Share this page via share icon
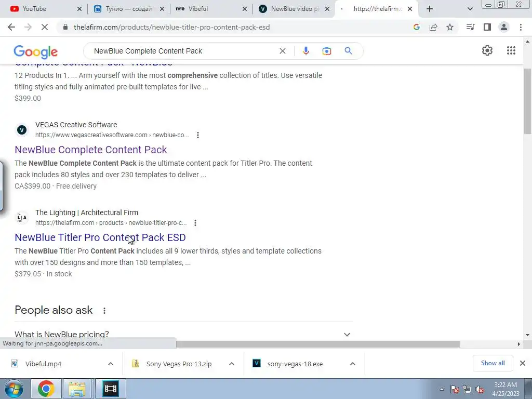The image size is (532, 399). point(433,27)
